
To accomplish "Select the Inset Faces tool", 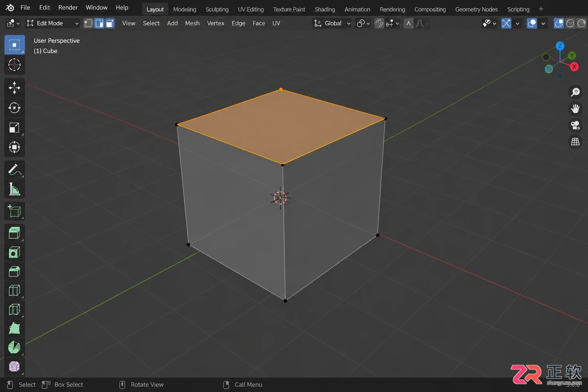I will [14, 252].
